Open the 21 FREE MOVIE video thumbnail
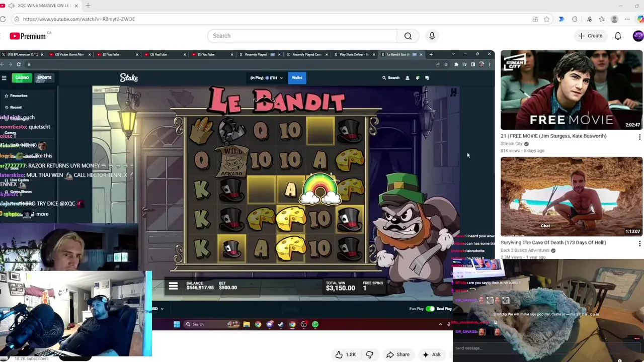Image resolution: width=644 pixels, height=362 pixels. tap(571, 90)
